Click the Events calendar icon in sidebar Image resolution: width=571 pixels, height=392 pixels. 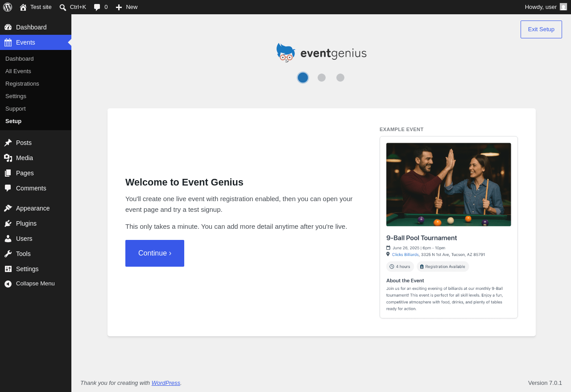tap(8, 42)
